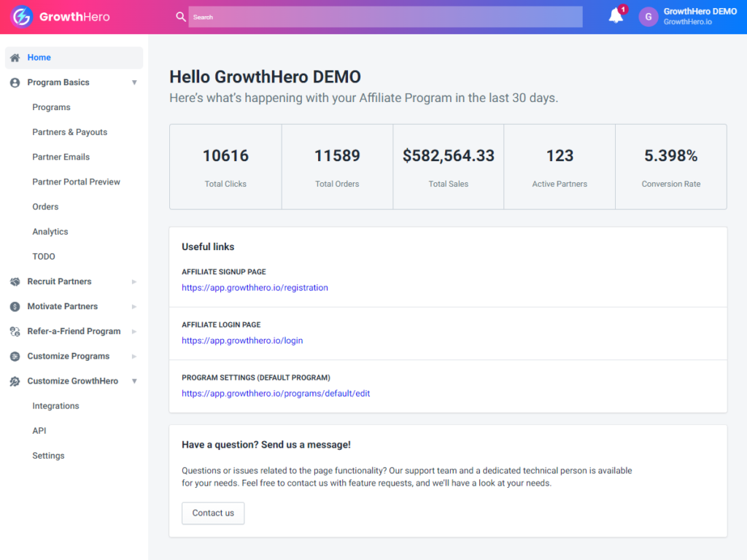The image size is (747, 560).
Task: Expand the Motivate Partners arrow
Action: 134,306
